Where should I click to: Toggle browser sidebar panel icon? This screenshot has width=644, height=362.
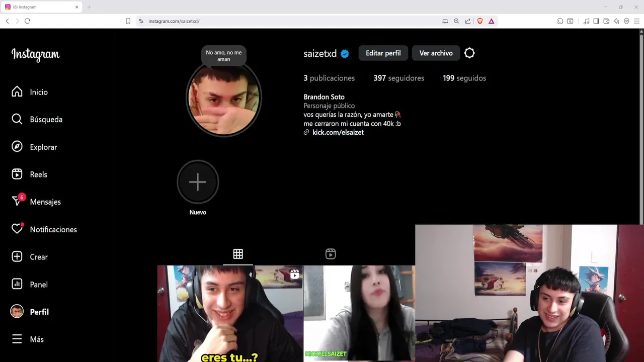click(x=596, y=21)
